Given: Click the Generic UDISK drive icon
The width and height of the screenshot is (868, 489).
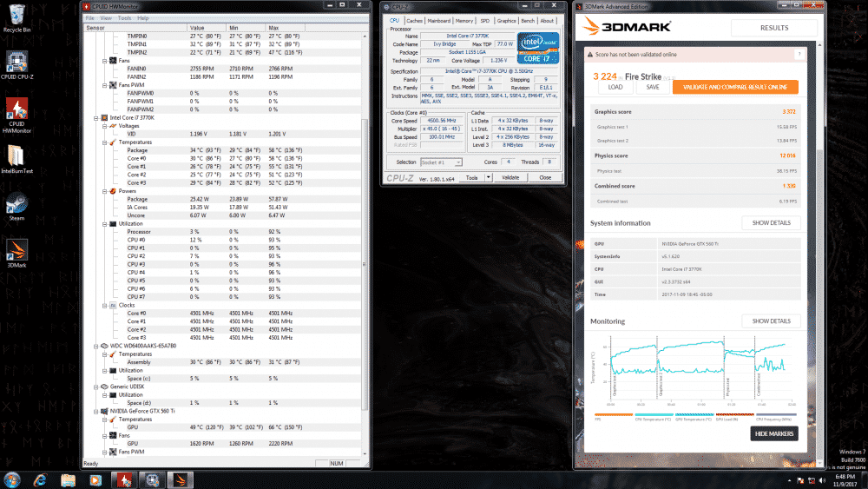Looking at the screenshot, I should pyautogui.click(x=105, y=387).
